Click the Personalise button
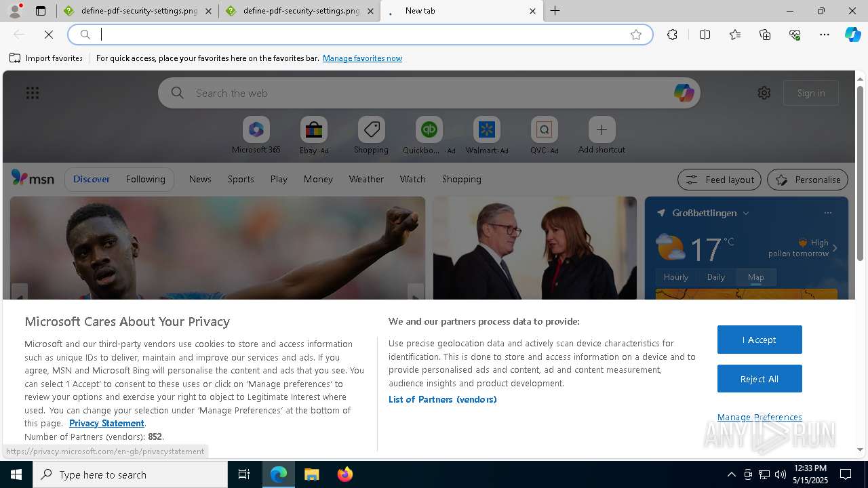This screenshot has height=488, width=868. tap(808, 180)
